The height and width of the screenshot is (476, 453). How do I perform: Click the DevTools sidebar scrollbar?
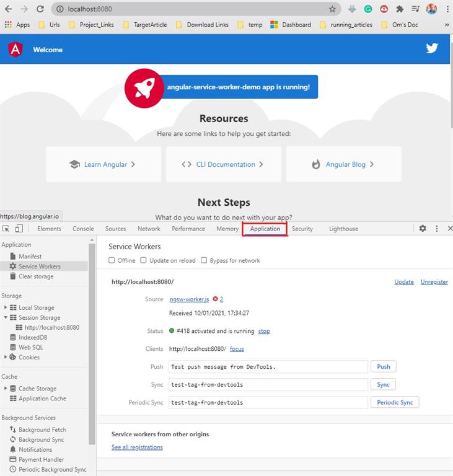tap(92, 343)
